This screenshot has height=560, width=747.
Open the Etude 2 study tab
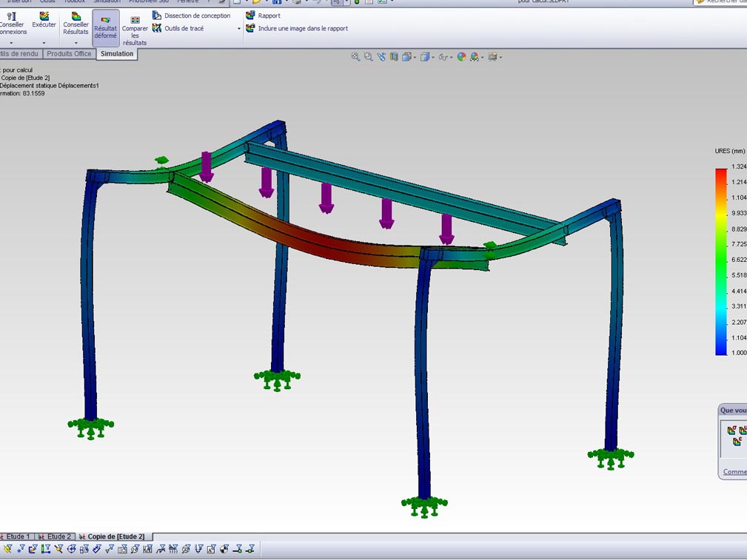pos(56,536)
